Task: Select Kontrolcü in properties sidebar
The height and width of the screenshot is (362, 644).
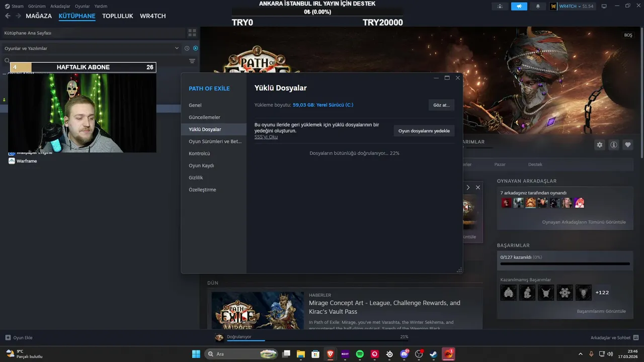Action: 214,153
